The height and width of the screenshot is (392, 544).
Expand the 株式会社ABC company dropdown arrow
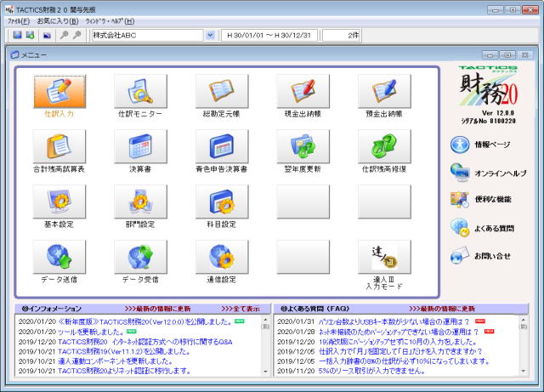point(210,35)
